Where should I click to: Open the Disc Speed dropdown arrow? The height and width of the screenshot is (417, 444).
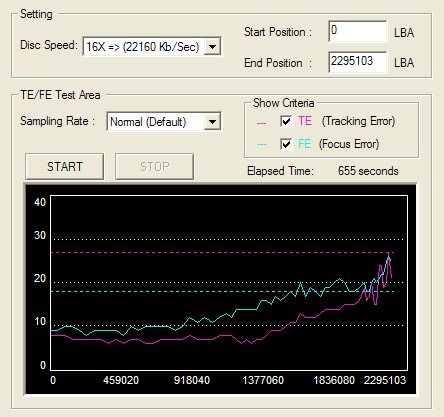(212, 46)
